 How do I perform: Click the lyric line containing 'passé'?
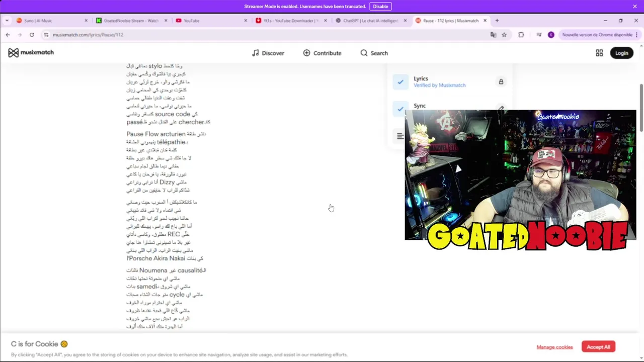click(169, 122)
